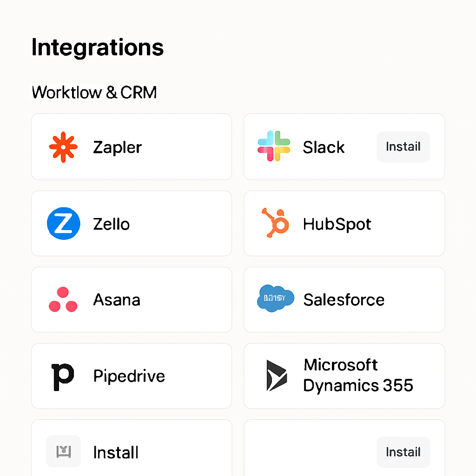Select the Salesforce integration card

[344, 299]
